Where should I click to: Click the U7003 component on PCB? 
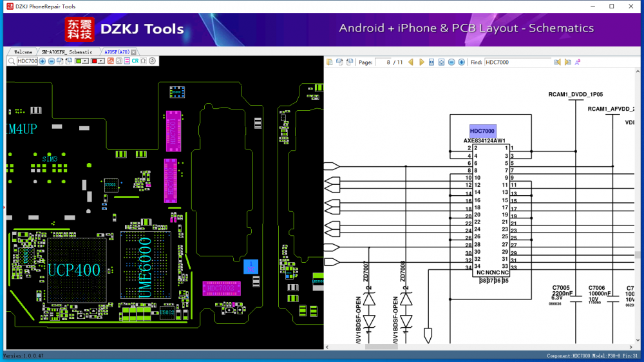[x=111, y=185]
